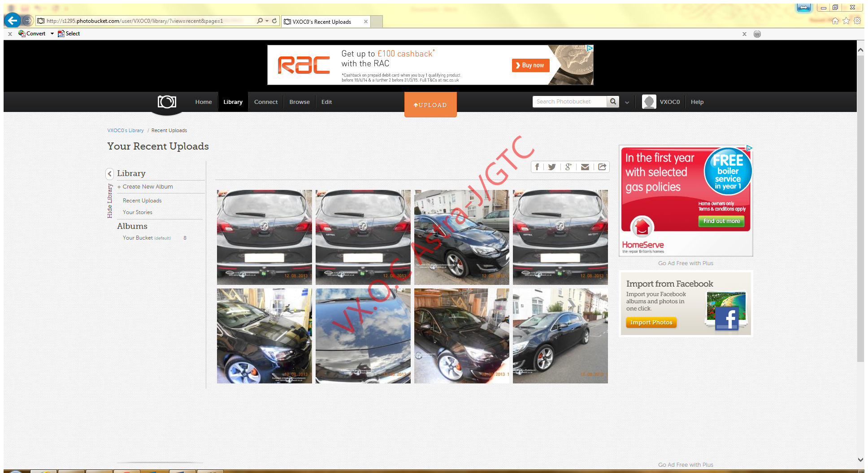Open the black Astra rear-view thumbnail
This screenshot has width=868, height=473.
[264, 237]
